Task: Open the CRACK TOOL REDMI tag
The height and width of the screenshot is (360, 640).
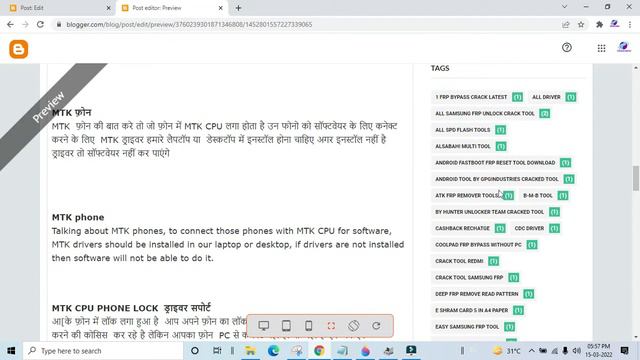Action: [x=466, y=261]
